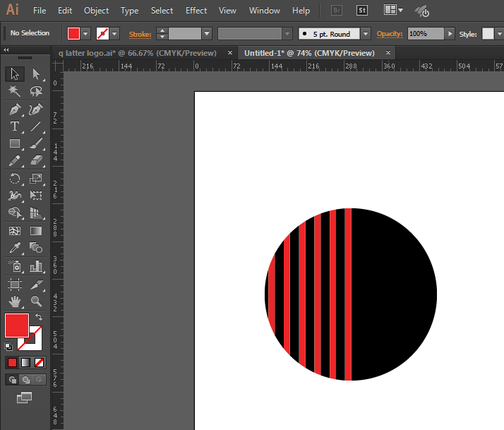Image resolution: width=504 pixels, height=430 pixels.
Task: Select the Pen tool
Action: tap(14, 109)
